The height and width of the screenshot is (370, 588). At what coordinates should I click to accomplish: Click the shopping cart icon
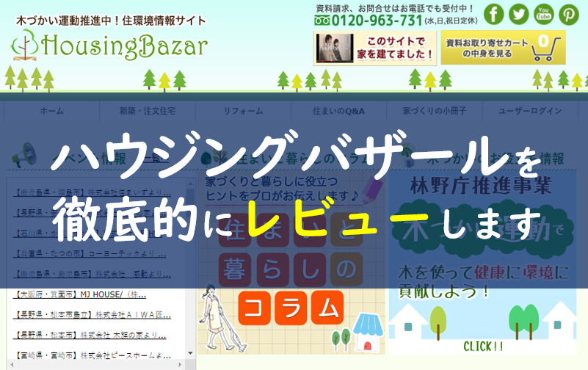point(546,48)
